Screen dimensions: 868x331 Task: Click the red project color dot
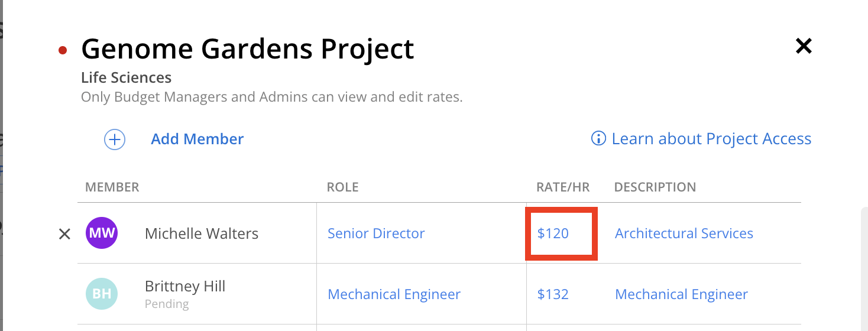pos(63,50)
